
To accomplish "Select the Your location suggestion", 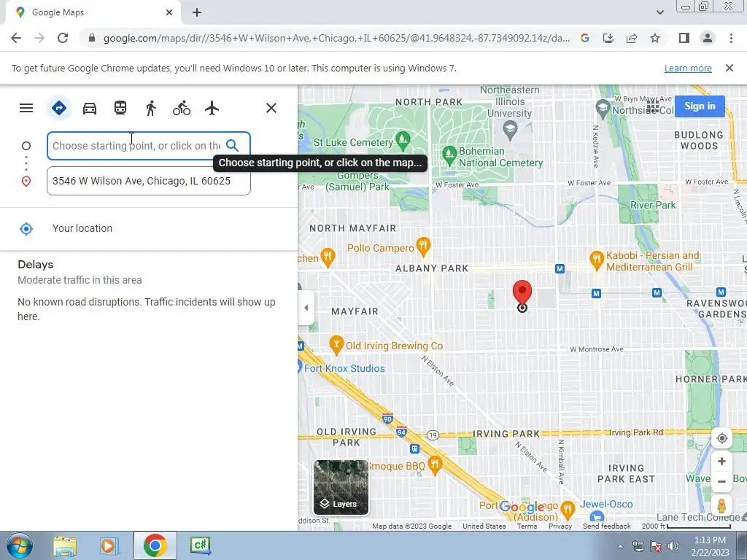I will tap(149, 228).
